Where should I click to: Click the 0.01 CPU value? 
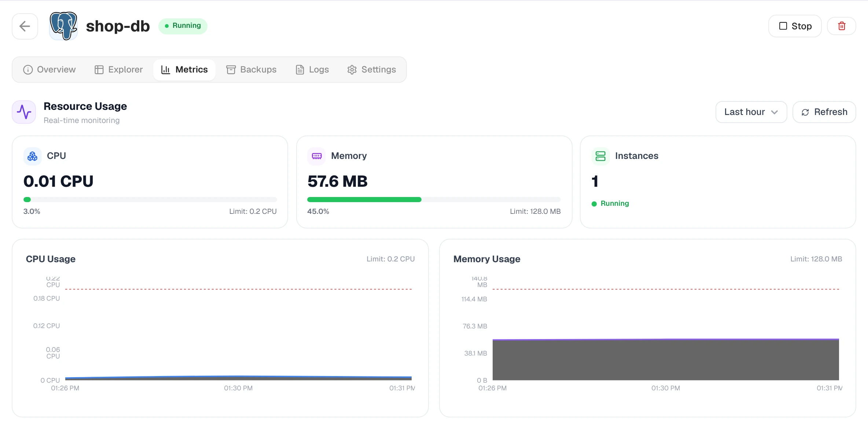[x=58, y=181]
